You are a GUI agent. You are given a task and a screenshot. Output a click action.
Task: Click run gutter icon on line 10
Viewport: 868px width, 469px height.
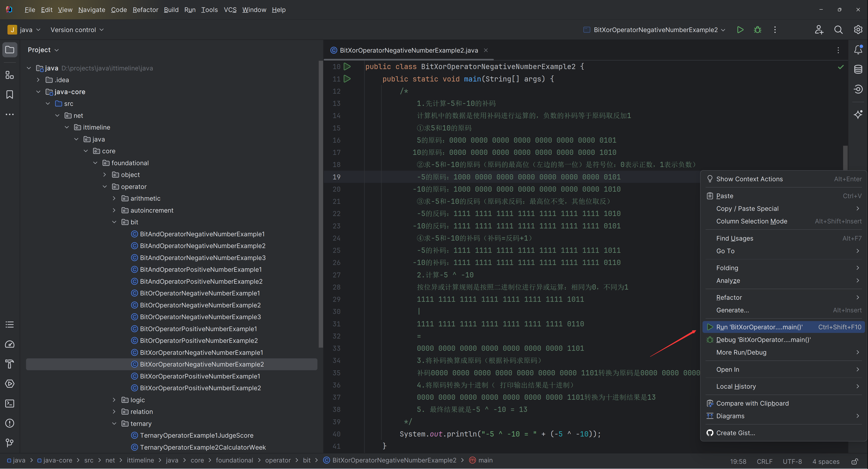click(x=347, y=67)
